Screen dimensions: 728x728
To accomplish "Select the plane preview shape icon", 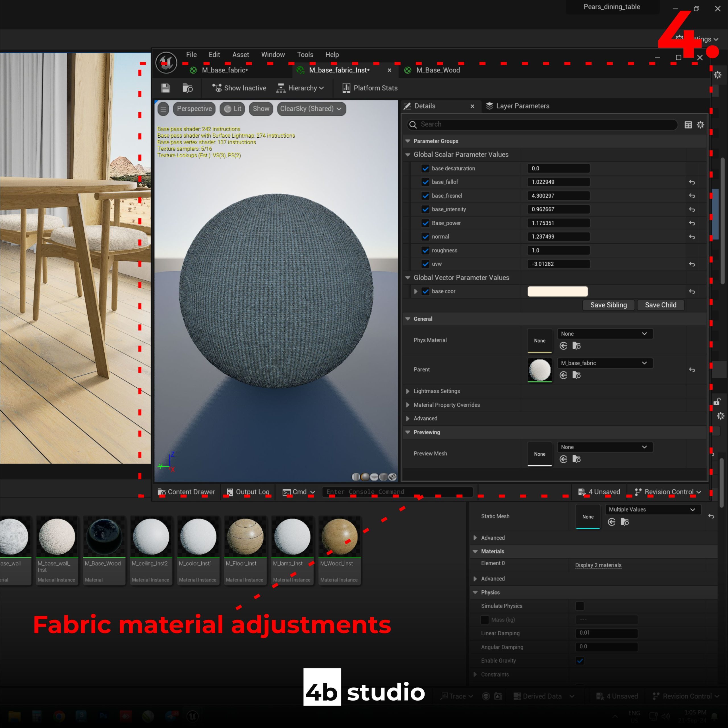I will tap(374, 477).
